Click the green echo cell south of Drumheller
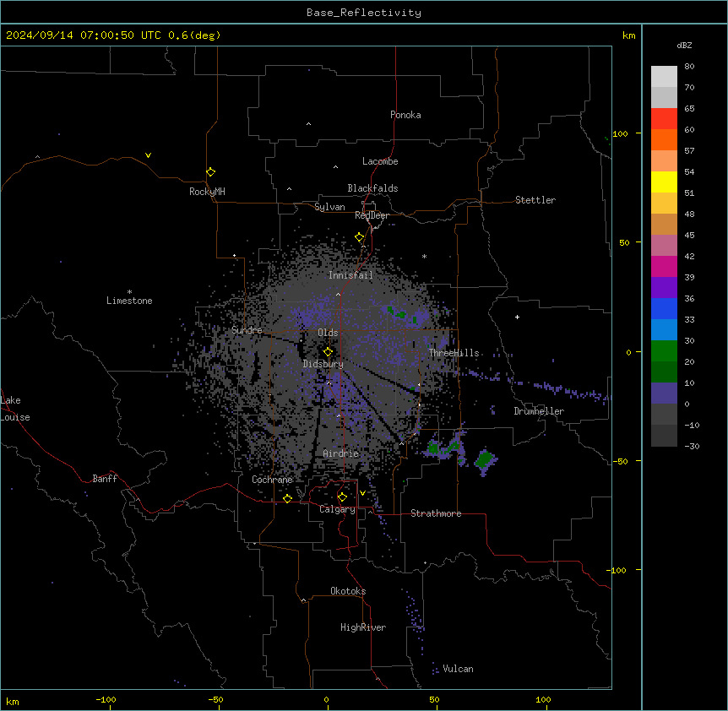Screen dimensions: 728x711 pos(485,459)
